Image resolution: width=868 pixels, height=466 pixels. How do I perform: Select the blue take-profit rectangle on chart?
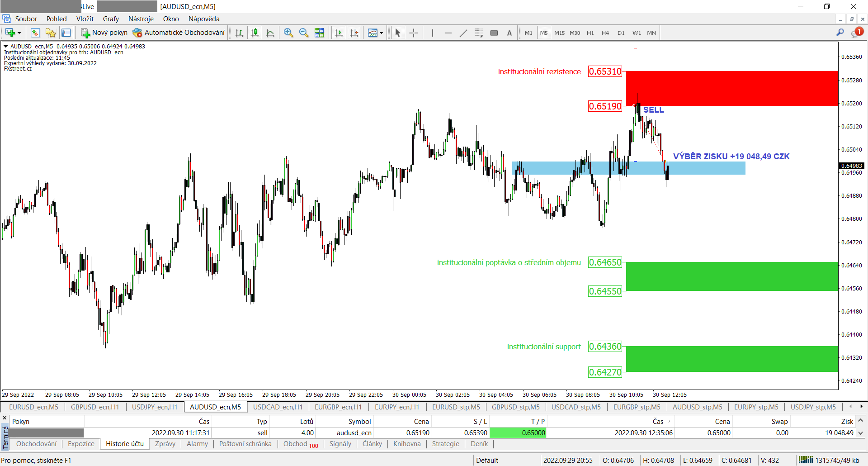(628, 168)
